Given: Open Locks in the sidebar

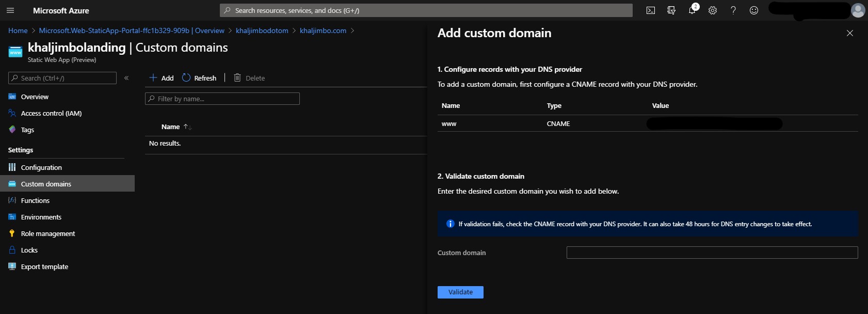Looking at the screenshot, I should click(67, 250).
